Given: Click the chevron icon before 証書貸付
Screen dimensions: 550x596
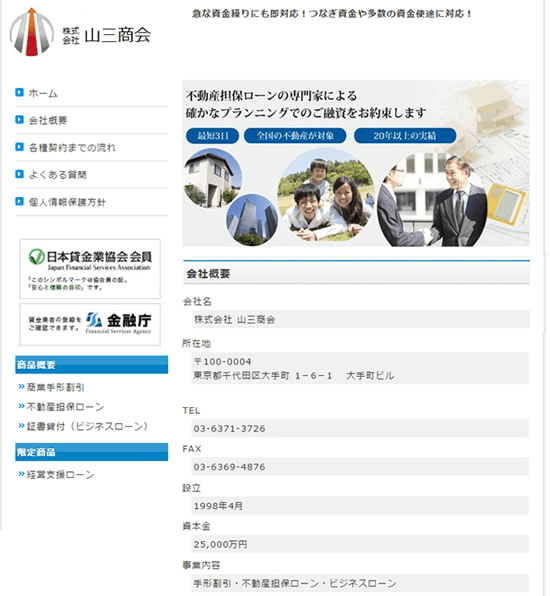Looking at the screenshot, I should pyautogui.click(x=22, y=426).
